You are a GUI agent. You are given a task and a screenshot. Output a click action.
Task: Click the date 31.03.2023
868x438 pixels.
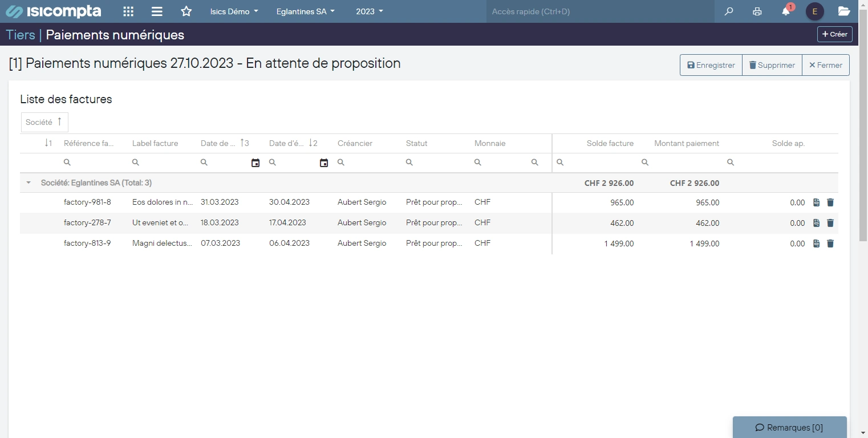point(220,202)
